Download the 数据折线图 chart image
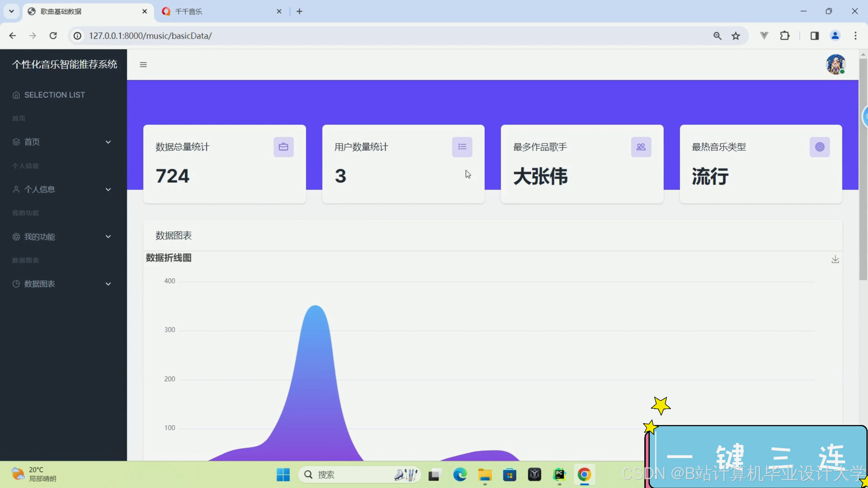The height and width of the screenshot is (488, 868). [x=835, y=259]
